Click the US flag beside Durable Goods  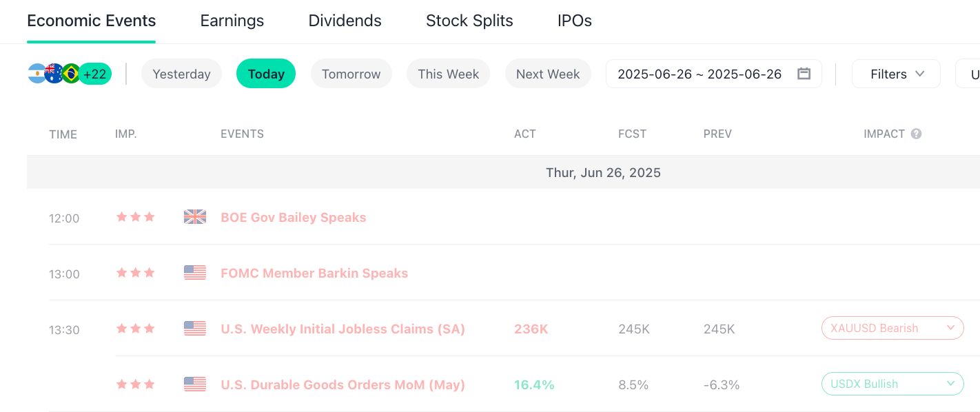[195, 384]
